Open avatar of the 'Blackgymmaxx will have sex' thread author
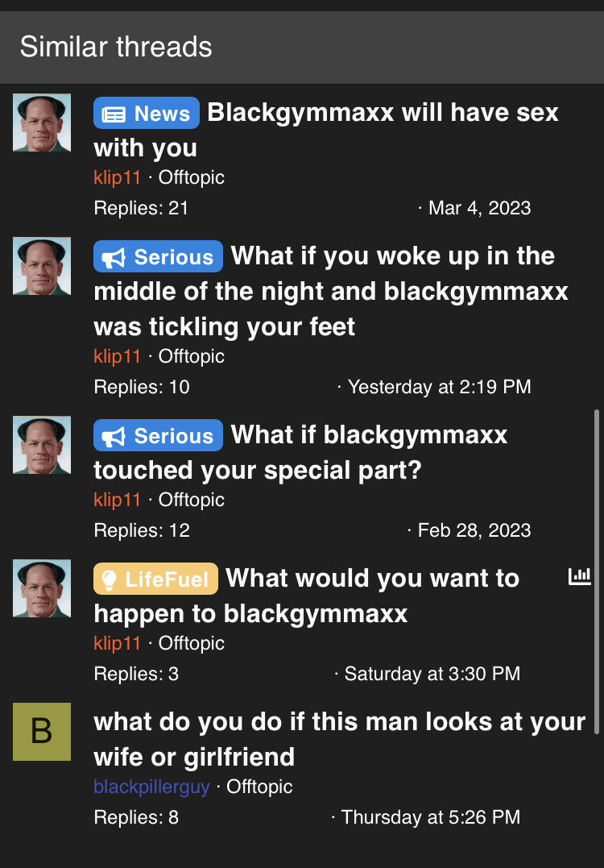The image size is (604, 868). point(42,123)
